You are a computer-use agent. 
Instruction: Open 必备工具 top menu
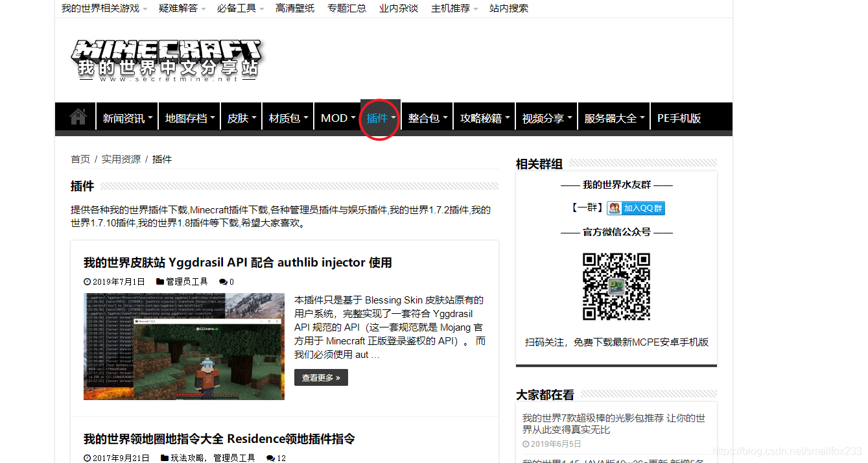[x=240, y=8]
